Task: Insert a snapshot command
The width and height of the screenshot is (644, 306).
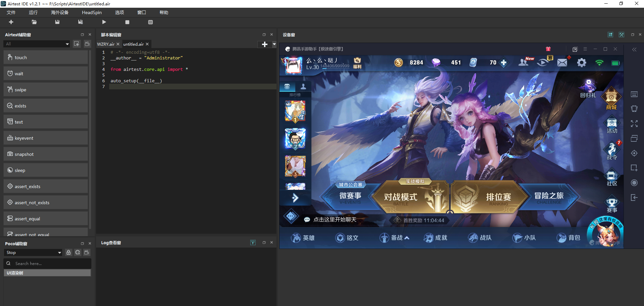Action: [46, 154]
